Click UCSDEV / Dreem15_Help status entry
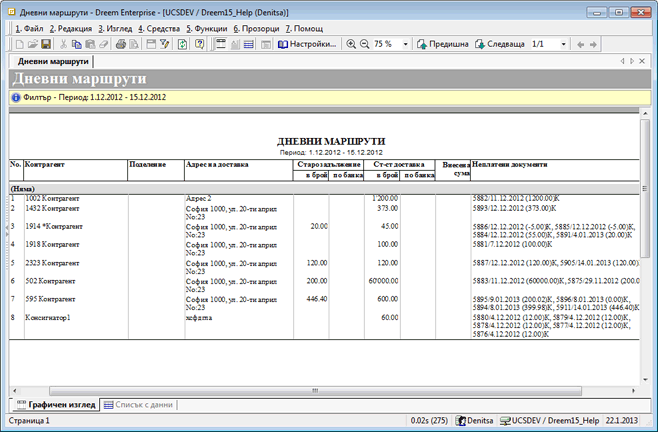The width and height of the screenshot is (658, 432). click(550, 421)
